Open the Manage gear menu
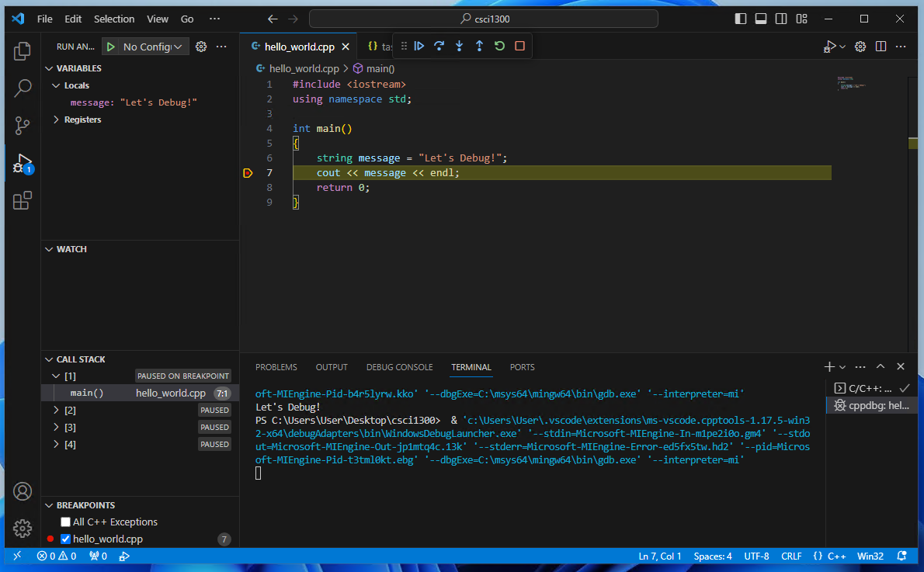Image resolution: width=924 pixels, height=572 pixels. click(23, 529)
